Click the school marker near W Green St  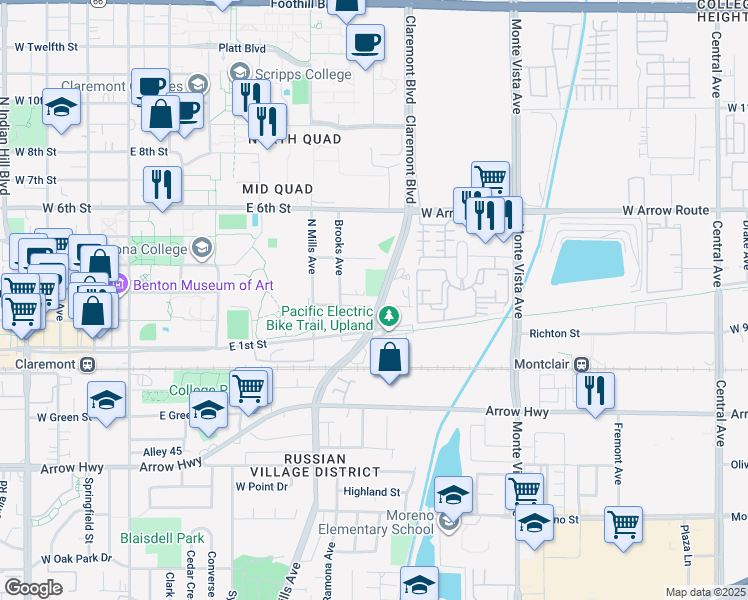(106, 401)
